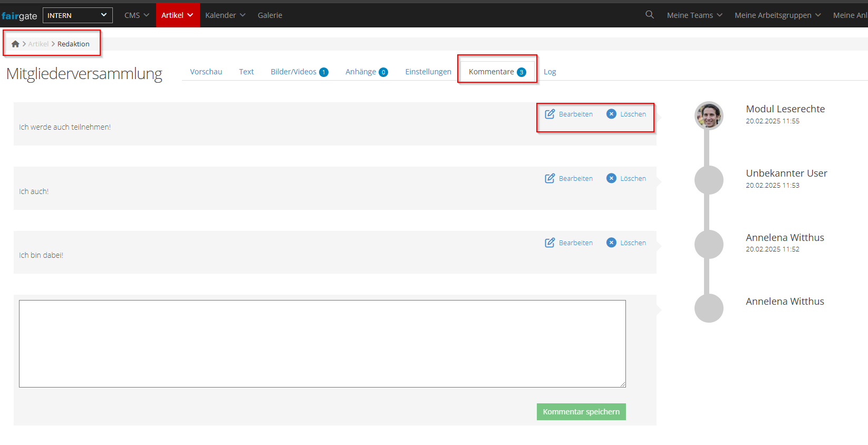Expand the Meine Teams dropdown
The image size is (868, 445).
(x=694, y=15)
